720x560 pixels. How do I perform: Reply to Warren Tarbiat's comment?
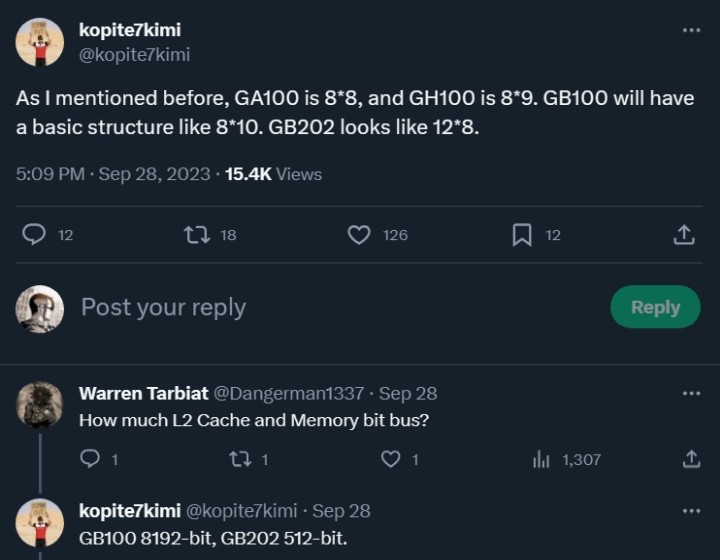pos(90,459)
